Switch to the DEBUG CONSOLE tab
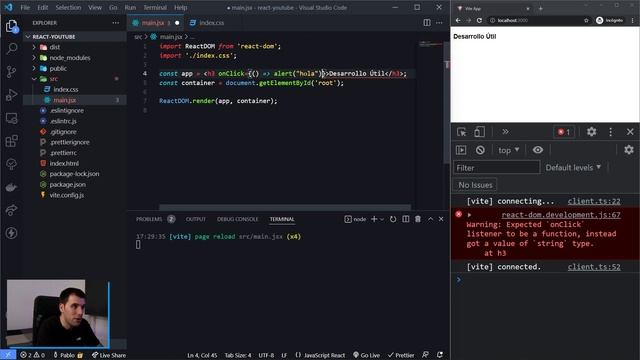Viewport: 640px width, 360px height. [237, 219]
